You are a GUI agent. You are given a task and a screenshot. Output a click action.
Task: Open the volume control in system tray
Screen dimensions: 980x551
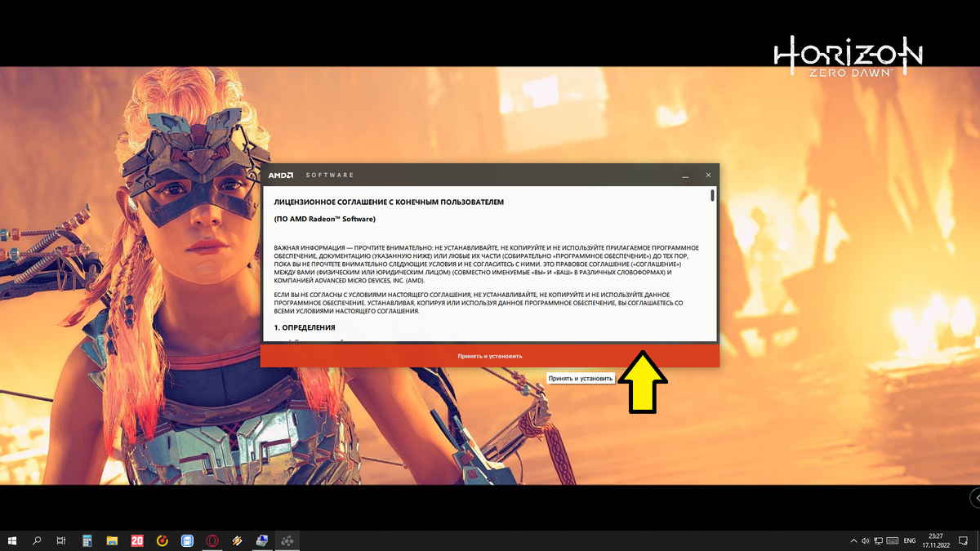point(866,541)
